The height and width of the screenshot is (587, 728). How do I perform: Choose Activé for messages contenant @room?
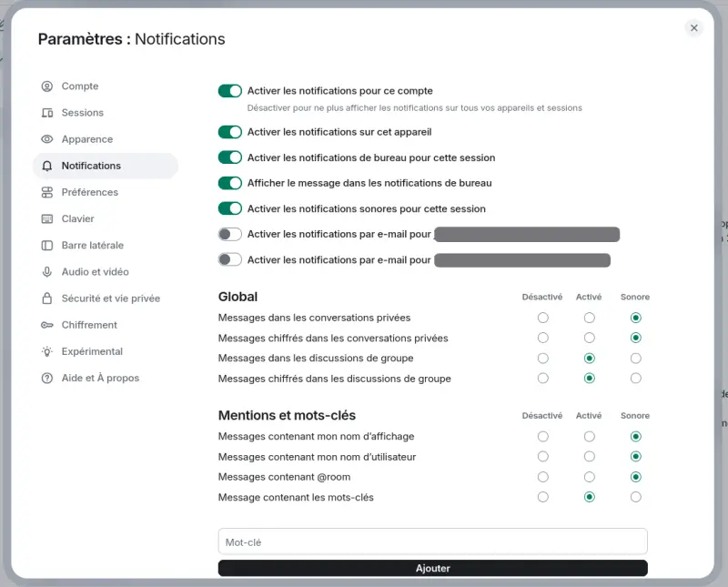click(x=589, y=477)
